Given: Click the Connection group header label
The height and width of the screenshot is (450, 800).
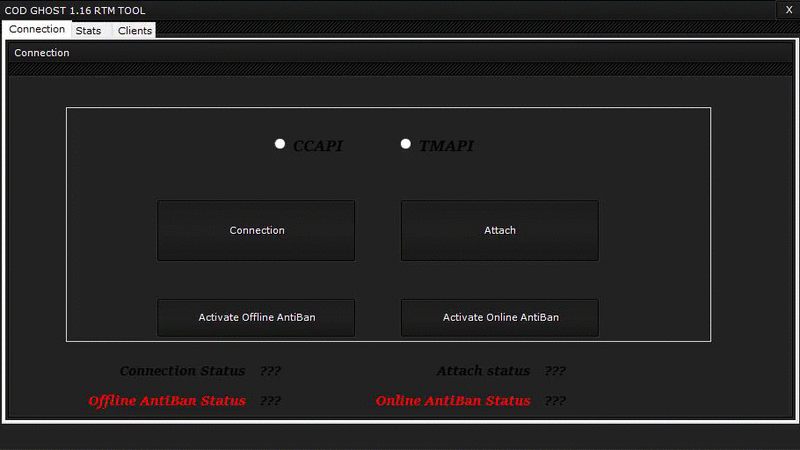Looking at the screenshot, I should 42,53.
